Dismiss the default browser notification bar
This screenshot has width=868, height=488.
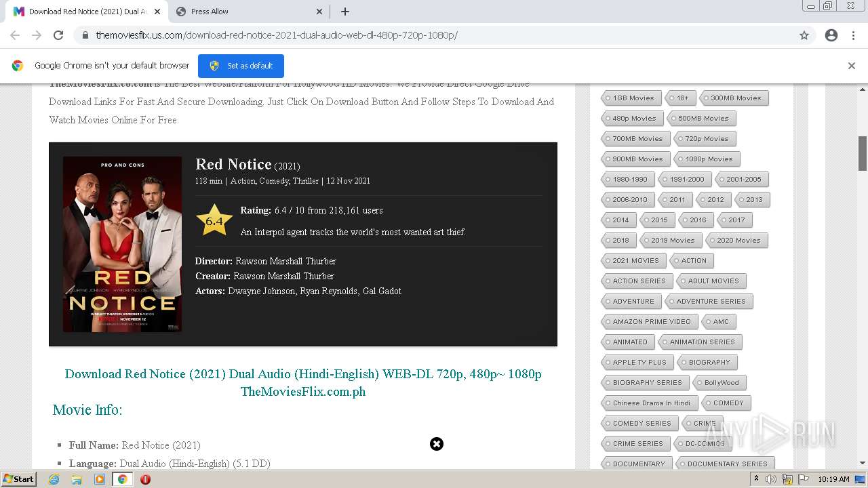(x=852, y=66)
